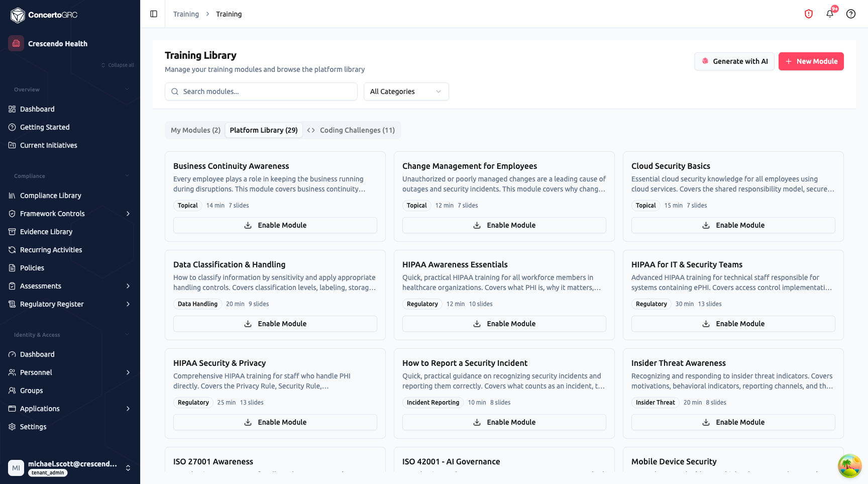Click the Regulatory Register icon
This screenshot has height=484, width=868.
tap(12, 304)
